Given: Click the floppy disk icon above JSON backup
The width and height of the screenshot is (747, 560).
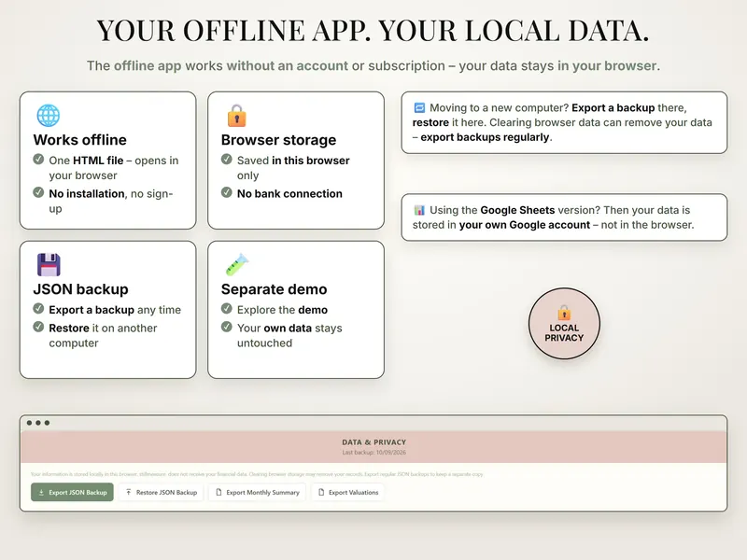Looking at the screenshot, I should pos(49,265).
